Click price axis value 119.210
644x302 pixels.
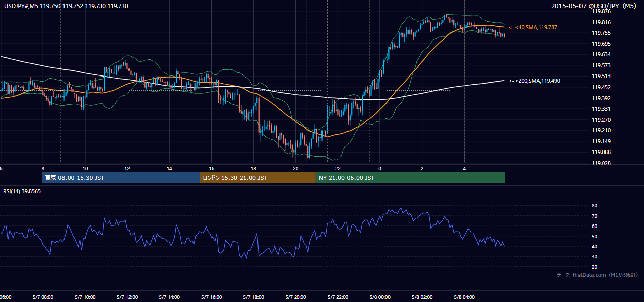[601, 130]
